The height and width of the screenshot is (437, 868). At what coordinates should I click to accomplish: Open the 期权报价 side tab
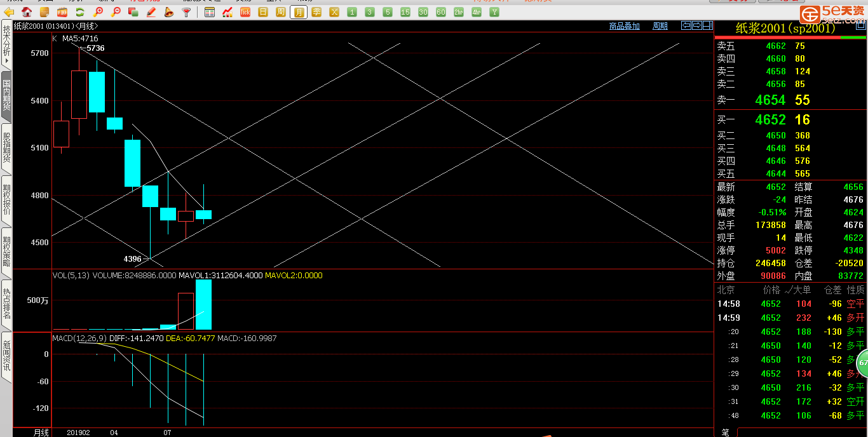pos(6,201)
